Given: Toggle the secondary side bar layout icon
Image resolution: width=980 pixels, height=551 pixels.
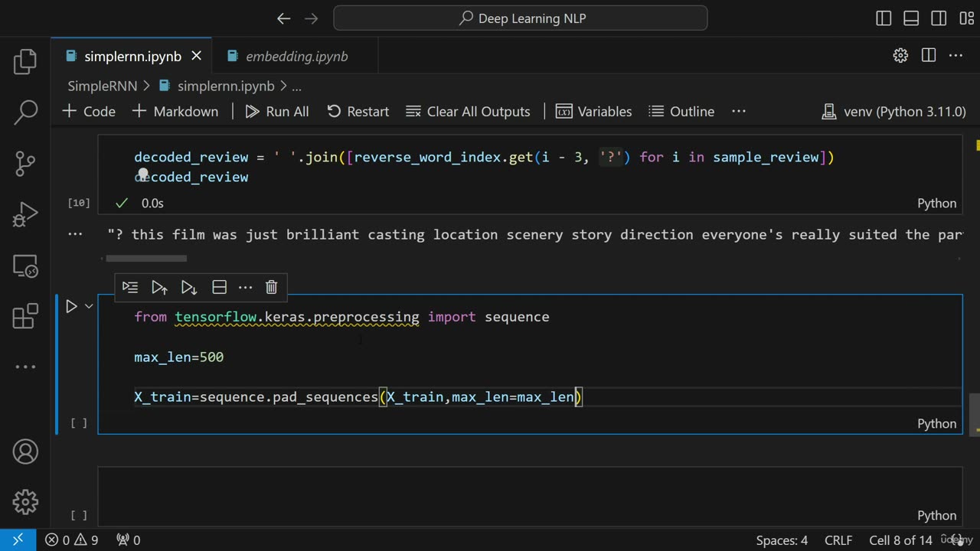Looking at the screenshot, I should tap(939, 18).
